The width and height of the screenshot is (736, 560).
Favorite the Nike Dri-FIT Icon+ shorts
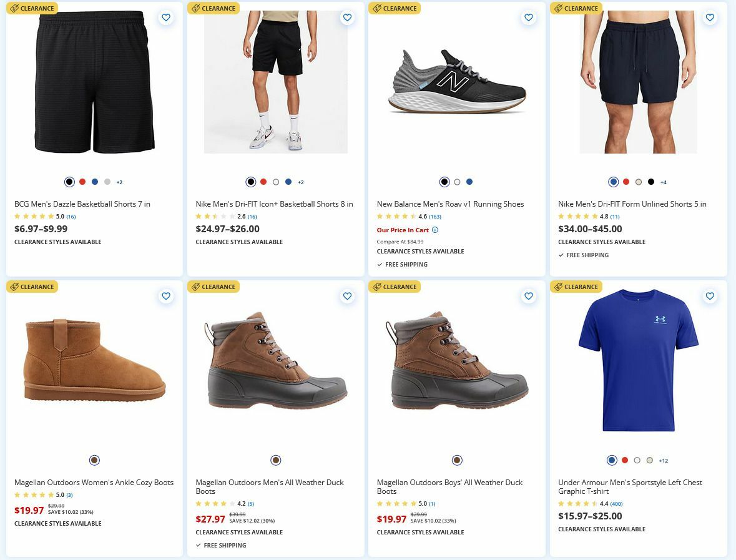[347, 17]
